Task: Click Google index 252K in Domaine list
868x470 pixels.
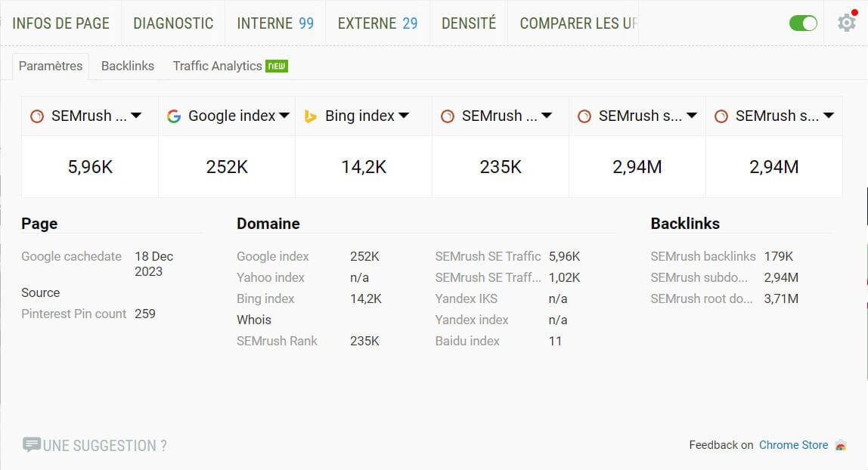Action: pyautogui.click(x=364, y=257)
